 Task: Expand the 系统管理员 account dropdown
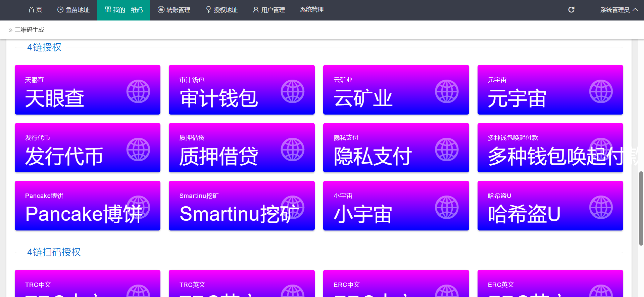coord(618,10)
